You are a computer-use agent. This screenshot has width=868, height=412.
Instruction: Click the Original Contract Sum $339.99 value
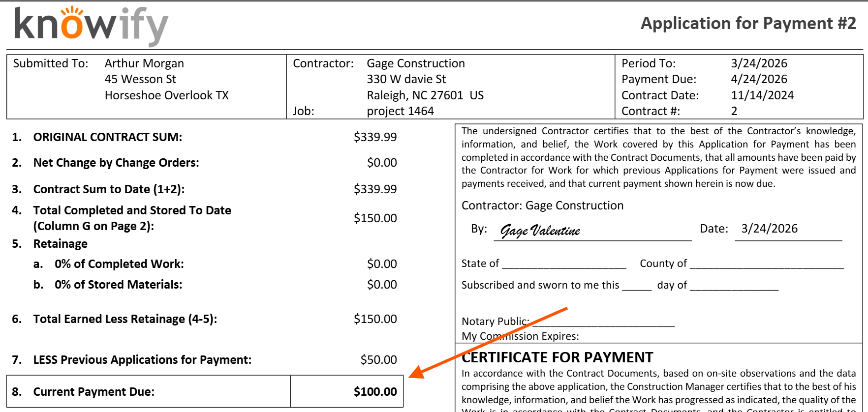pyautogui.click(x=375, y=137)
